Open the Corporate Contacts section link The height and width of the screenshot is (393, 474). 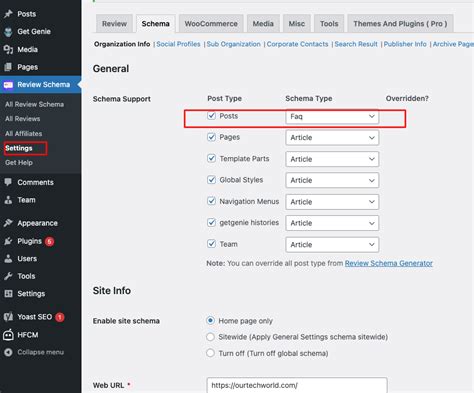click(x=297, y=44)
